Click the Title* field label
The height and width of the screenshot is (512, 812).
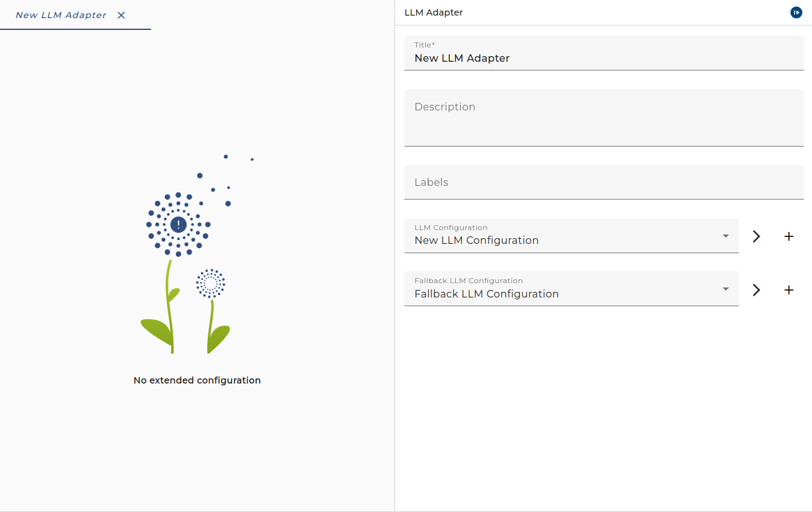(425, 45)
